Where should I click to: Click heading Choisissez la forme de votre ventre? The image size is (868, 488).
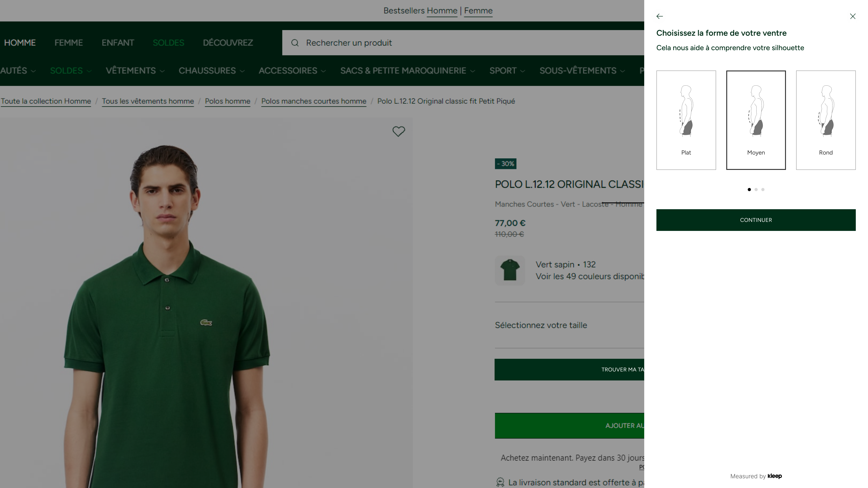point(722,33)
